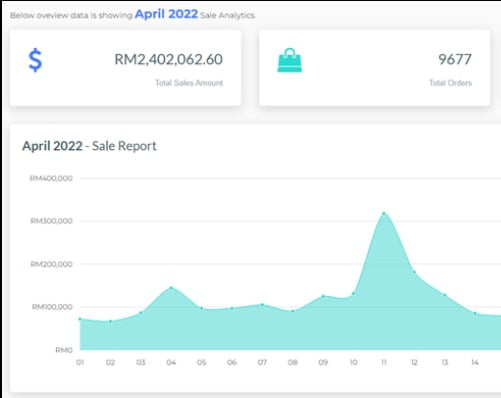Select the peak data point on day 11
The width and height of the screenshot is (501, 398).
click(384, 213)
